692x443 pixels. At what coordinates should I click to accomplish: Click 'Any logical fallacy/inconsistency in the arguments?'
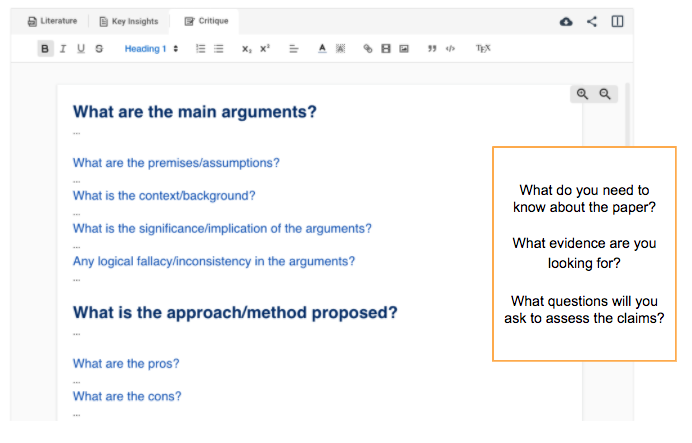click(214, 261)
